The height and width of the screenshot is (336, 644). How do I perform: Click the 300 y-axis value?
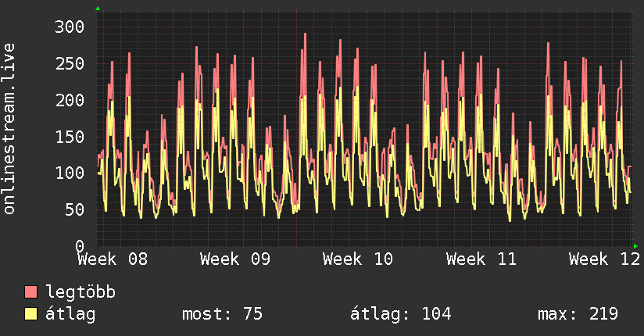coord(70,27)
